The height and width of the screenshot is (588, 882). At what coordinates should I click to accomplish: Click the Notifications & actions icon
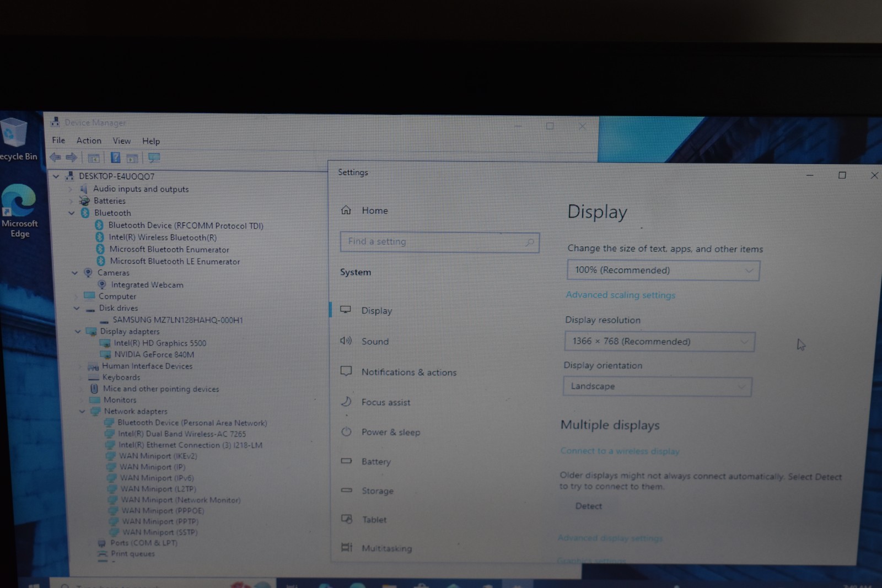click(x=346, y=371)
